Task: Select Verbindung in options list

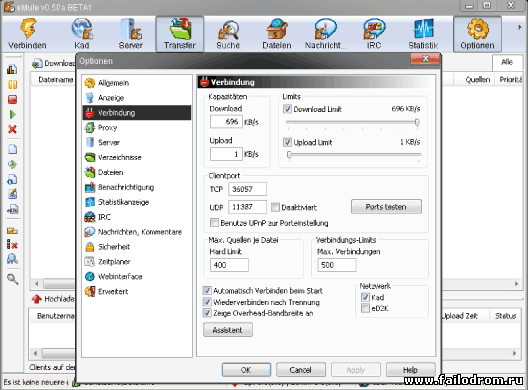Action: point(137,112)
